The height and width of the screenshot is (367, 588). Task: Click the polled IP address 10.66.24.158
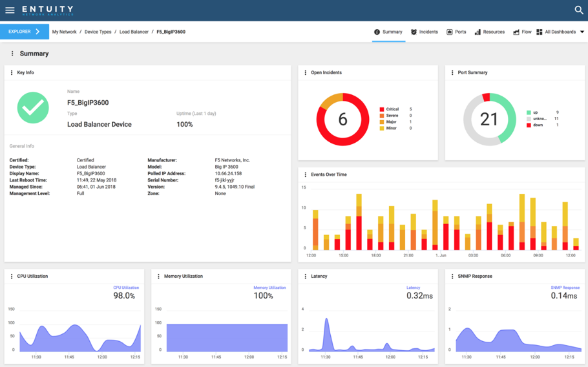coord(228,174)
